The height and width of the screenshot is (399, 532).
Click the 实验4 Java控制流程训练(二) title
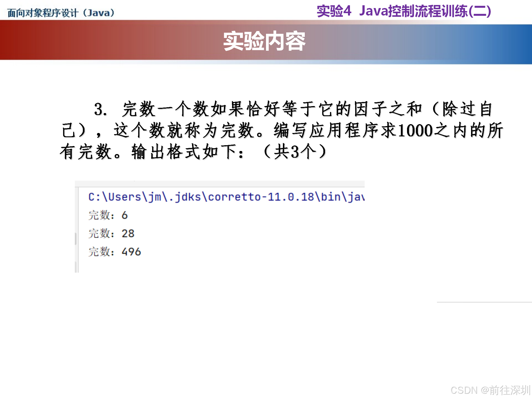click(x=403, y=11)
